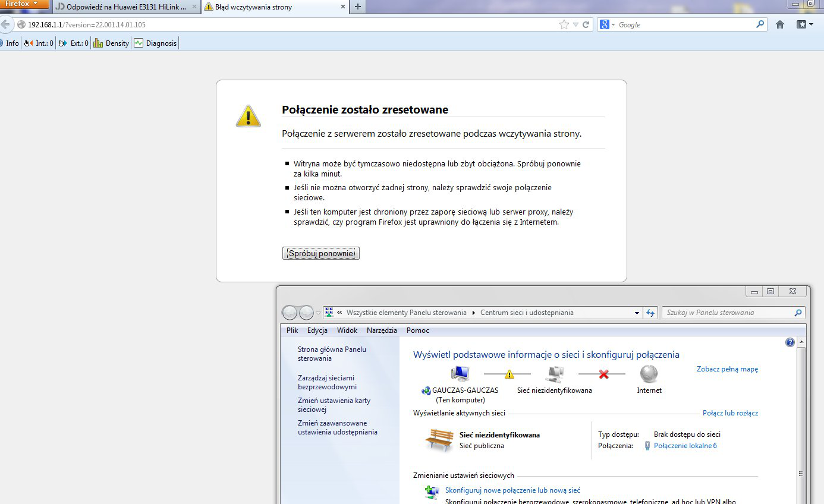This screenshot has width=824, height=504.
Task: Click the park bench network icon
Action: point(439,440)
